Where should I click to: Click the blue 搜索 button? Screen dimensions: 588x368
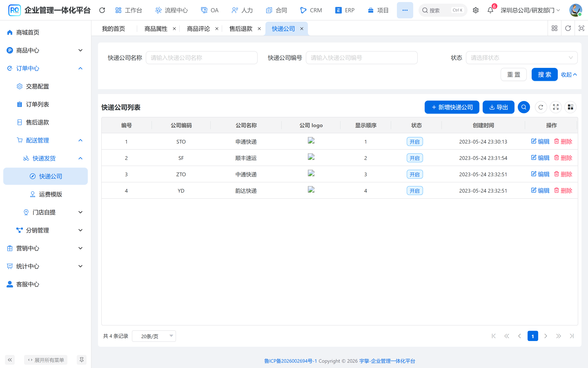tap(545, 74)
